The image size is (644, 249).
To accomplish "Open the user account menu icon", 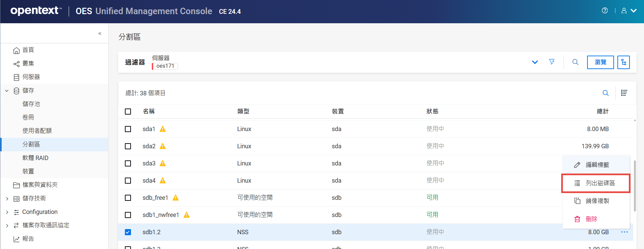I will click(624, 11).
